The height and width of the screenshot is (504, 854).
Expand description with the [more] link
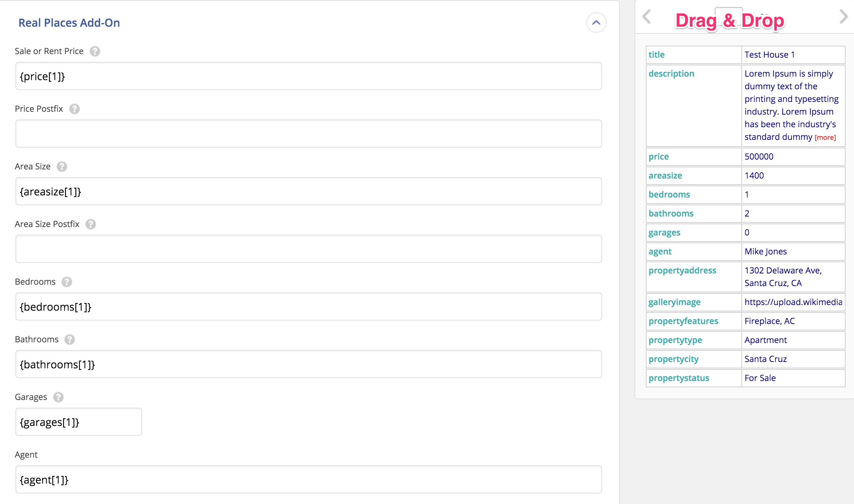(825, 138)
